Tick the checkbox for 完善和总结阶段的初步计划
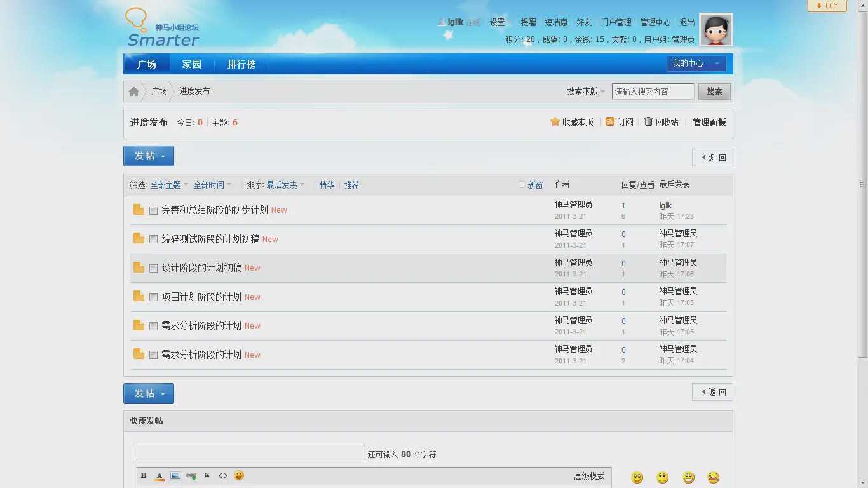 (153, 211)
